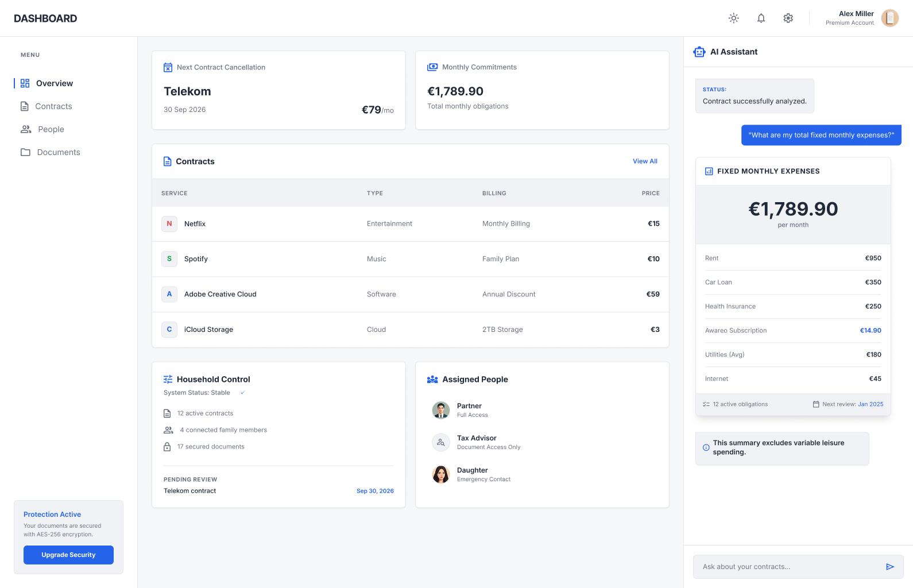The image size is (913, 588).
Task: Click the Contracts file icon in sidebar
Action: pyautogui.click(x=25, y=106)
